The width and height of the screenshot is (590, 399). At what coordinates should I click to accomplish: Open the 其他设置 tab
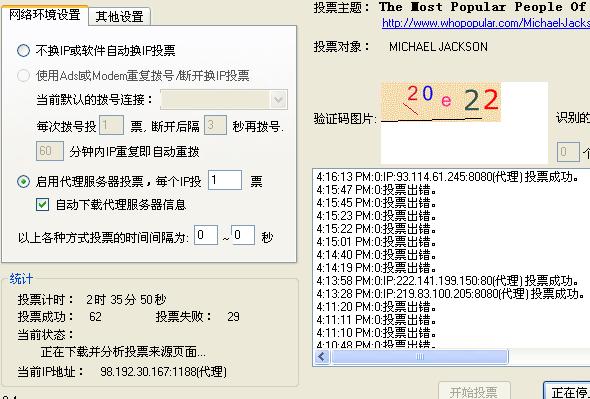[119, 17]
